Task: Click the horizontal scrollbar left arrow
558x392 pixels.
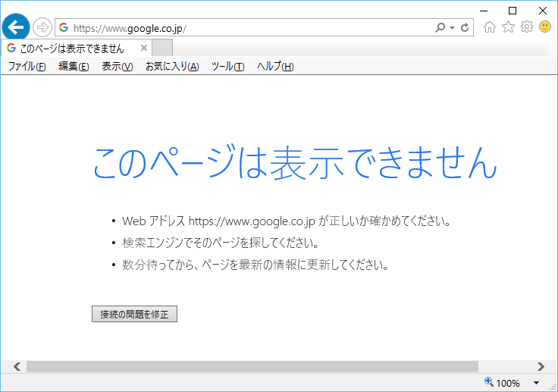Action: pos(17,366)
